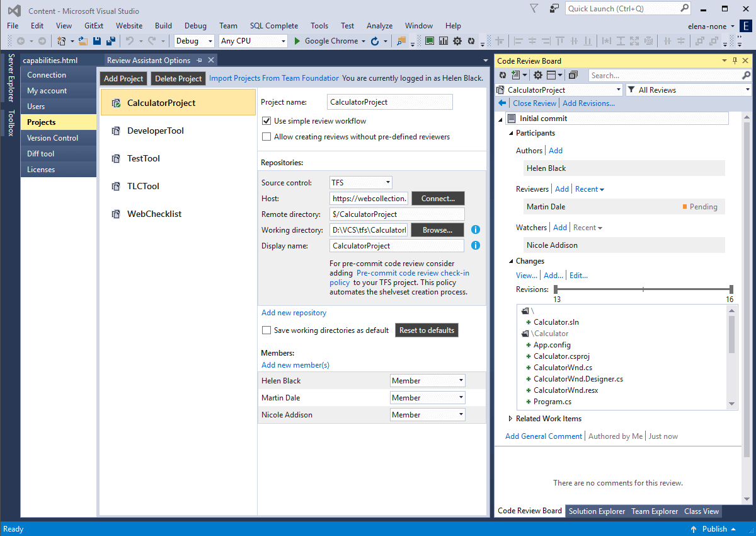Click the New Project toolbar icon
756x536 pixels.
(62, 41)
